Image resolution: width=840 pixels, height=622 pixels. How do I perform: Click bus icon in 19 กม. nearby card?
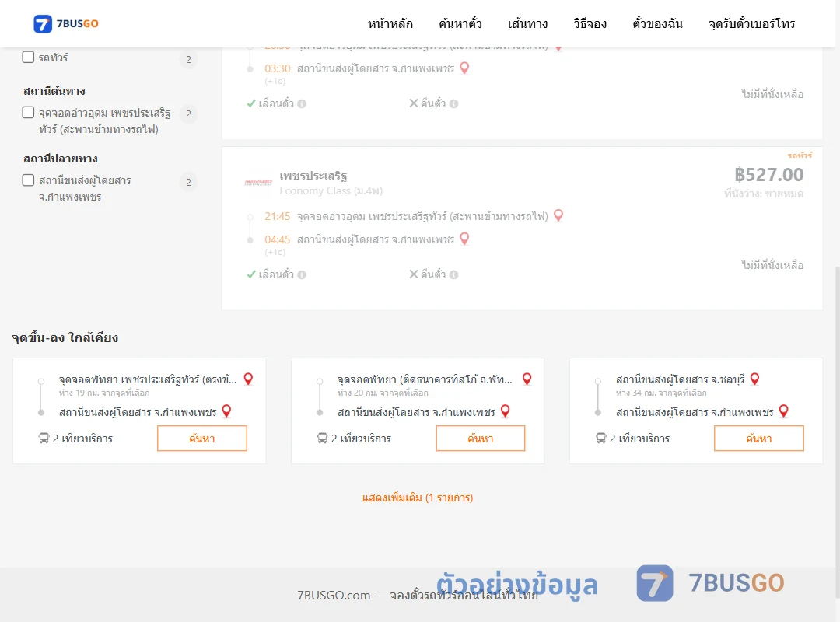[44, 439]
